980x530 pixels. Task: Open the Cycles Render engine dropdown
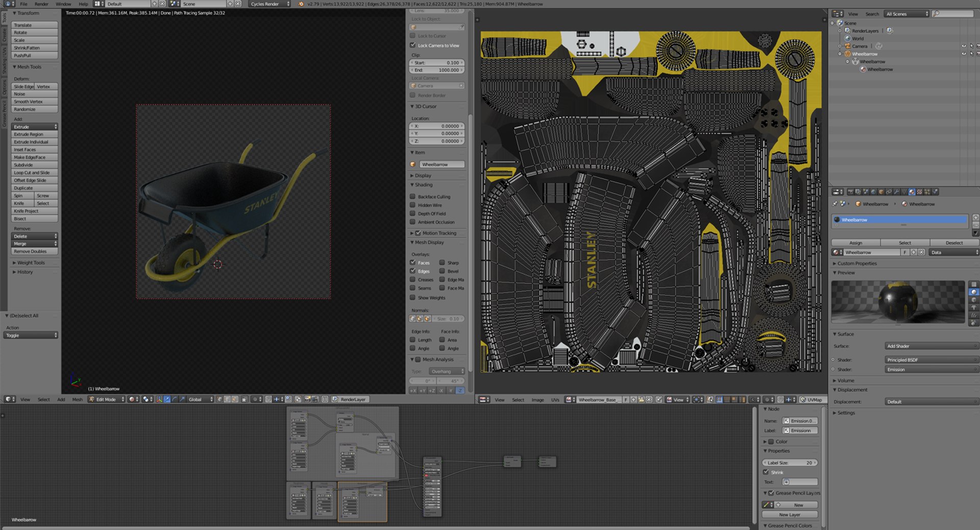click(x=269, y=4)
